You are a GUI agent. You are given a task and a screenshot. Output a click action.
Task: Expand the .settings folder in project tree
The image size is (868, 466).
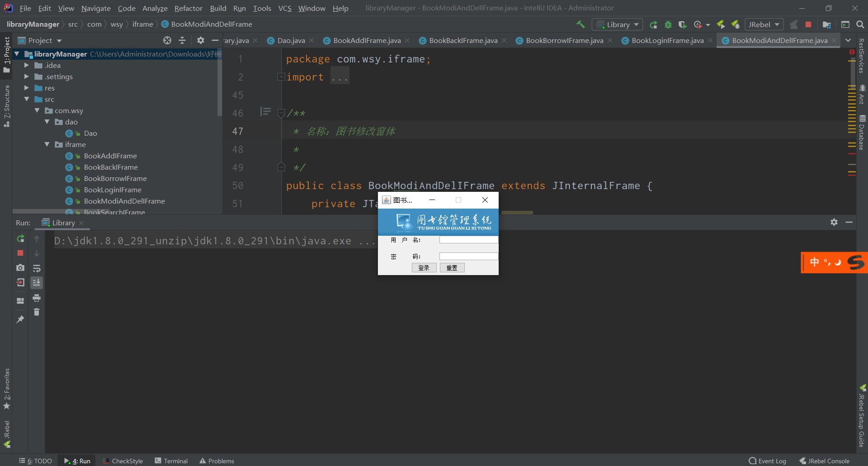click(26, 76)
